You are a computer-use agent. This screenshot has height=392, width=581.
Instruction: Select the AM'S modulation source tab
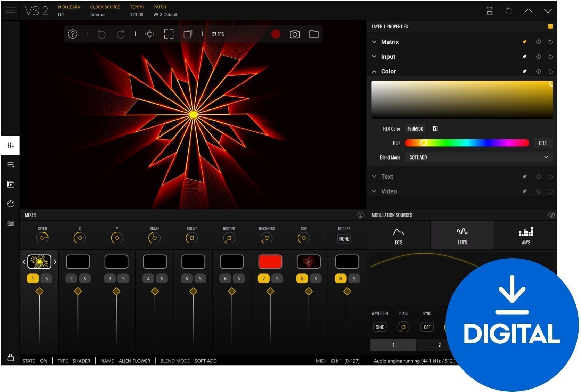[x=526, y=235]
